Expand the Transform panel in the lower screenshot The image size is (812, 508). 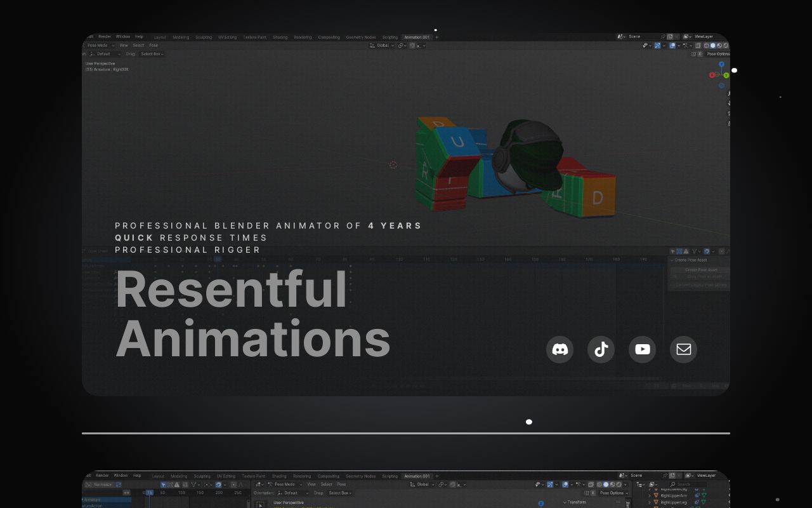pos(575,502)
